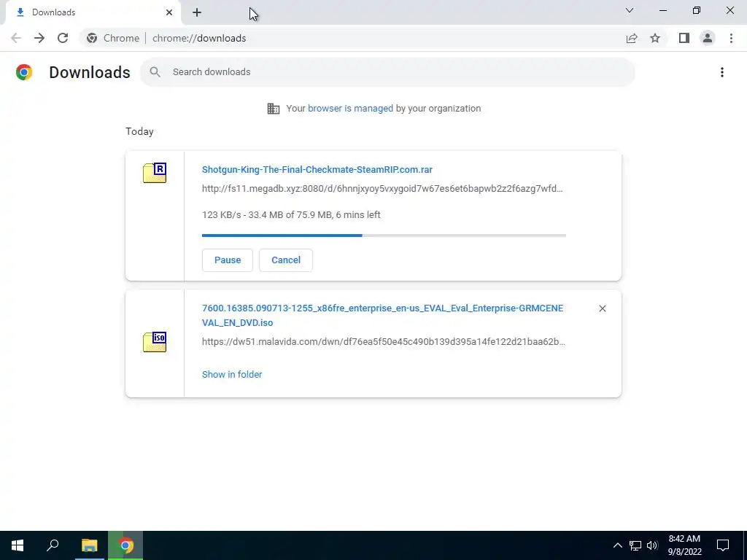Click the ISO file icon
The height and width of the screenshot is (560, 747).
[155, 342]
